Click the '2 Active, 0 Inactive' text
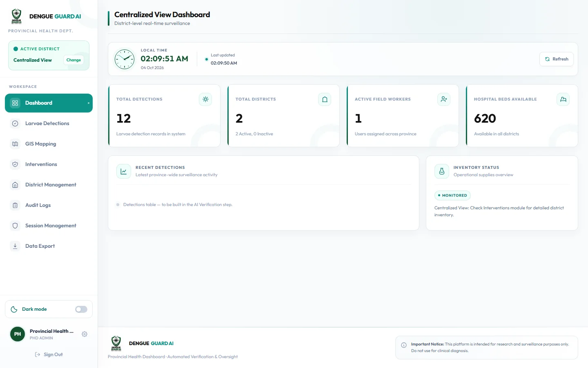The width and height of the screenshot is (588, 368). 254,134
